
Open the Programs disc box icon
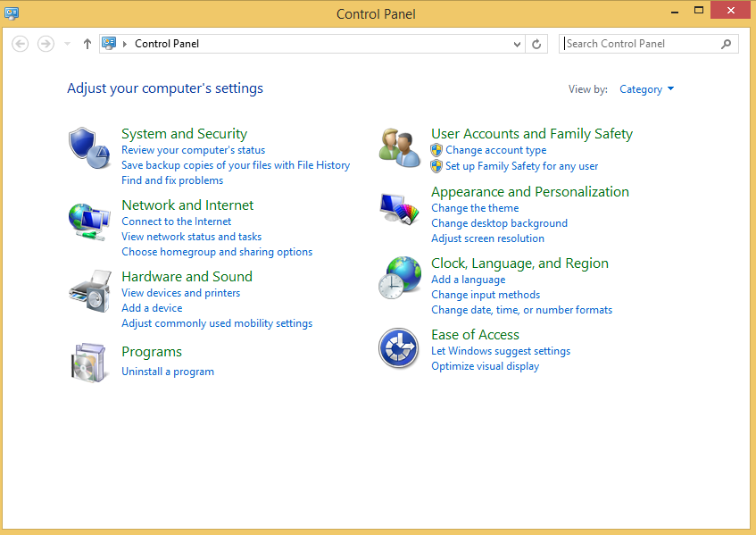pos(89,362)
